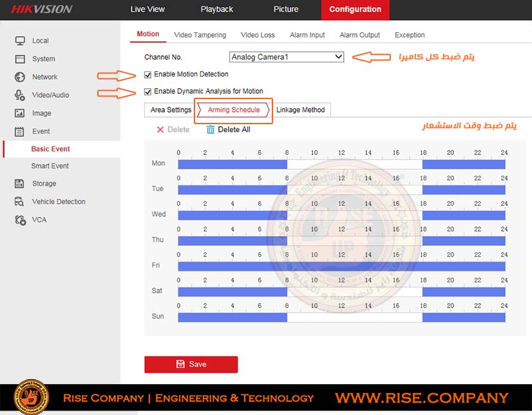Select Tuesday's 0-8 armed time segment
The image size is (532, 415).
pos(233,190)
